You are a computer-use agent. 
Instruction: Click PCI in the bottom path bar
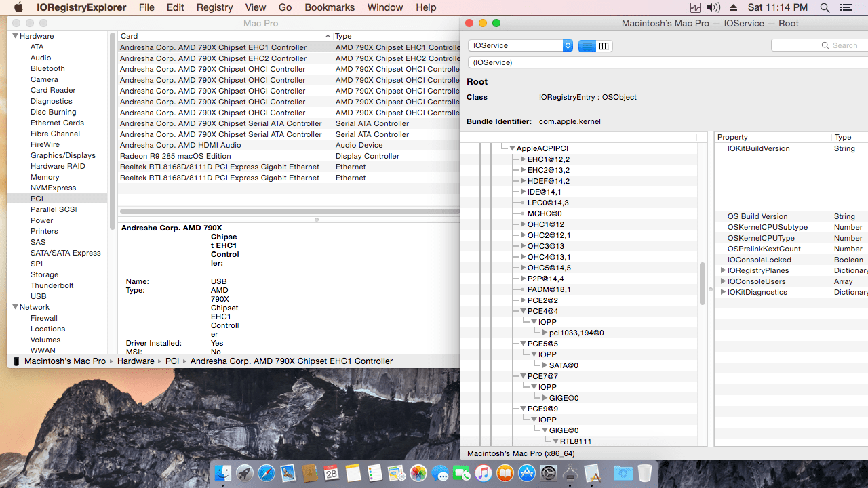172,361
